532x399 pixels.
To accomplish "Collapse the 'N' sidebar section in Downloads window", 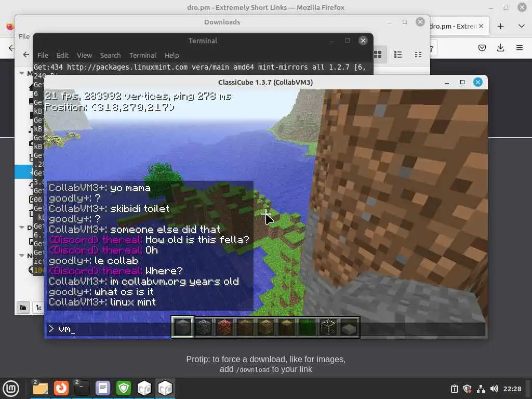I will pos(22,255).
